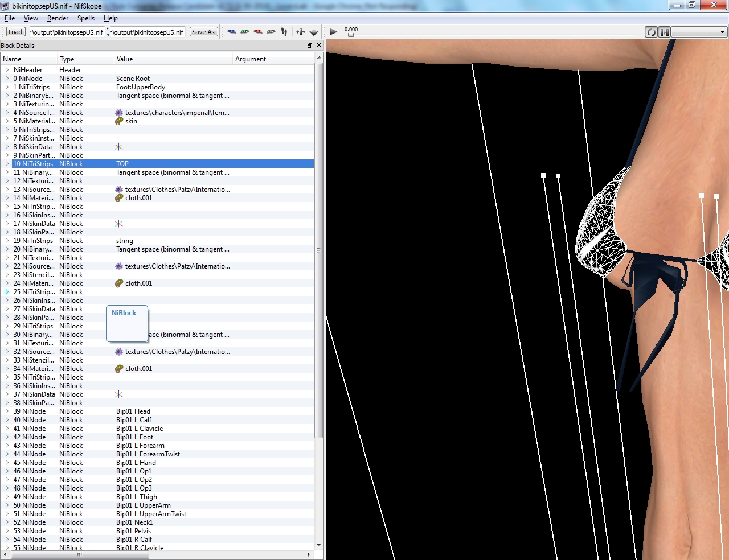Sort by the Name column header
Screen dimensions: 729x560
tap(28, 59)
